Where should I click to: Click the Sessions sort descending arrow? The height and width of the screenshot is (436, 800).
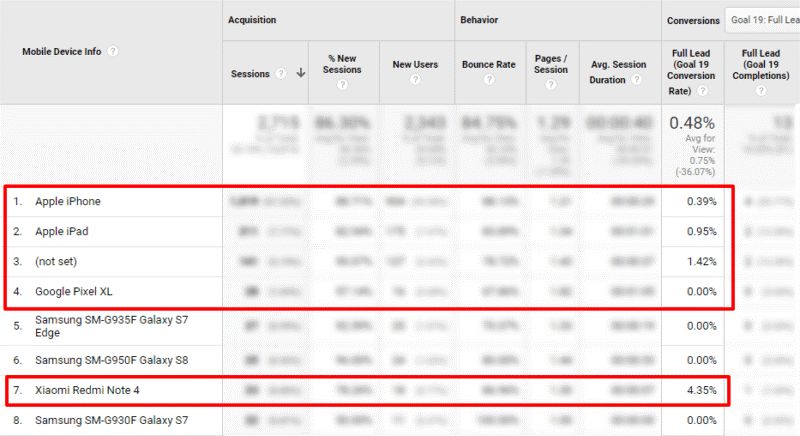(301, 73)
